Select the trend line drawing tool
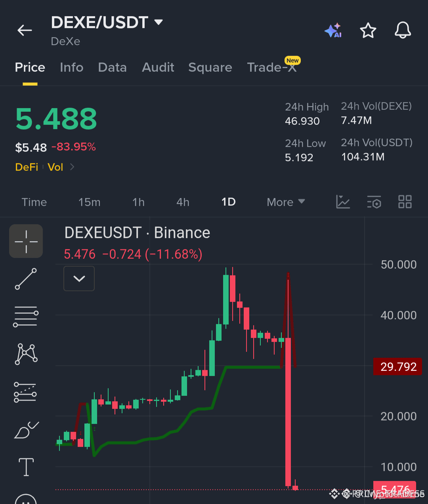 coord(26,279)
